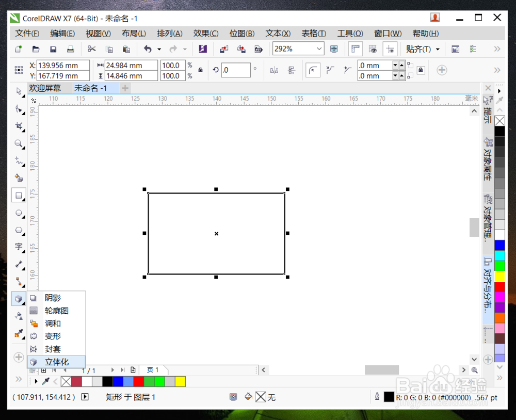516x420 pixels.
Task: Select the Polygon tool
Action: (x=19, y=231)
